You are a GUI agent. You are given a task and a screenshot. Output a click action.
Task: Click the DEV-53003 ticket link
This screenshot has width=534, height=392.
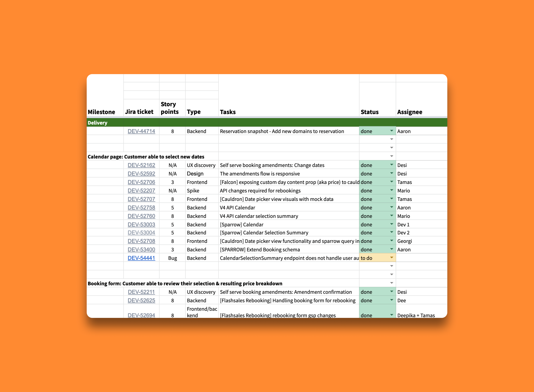pyautogui.click(x=141, y=224)
